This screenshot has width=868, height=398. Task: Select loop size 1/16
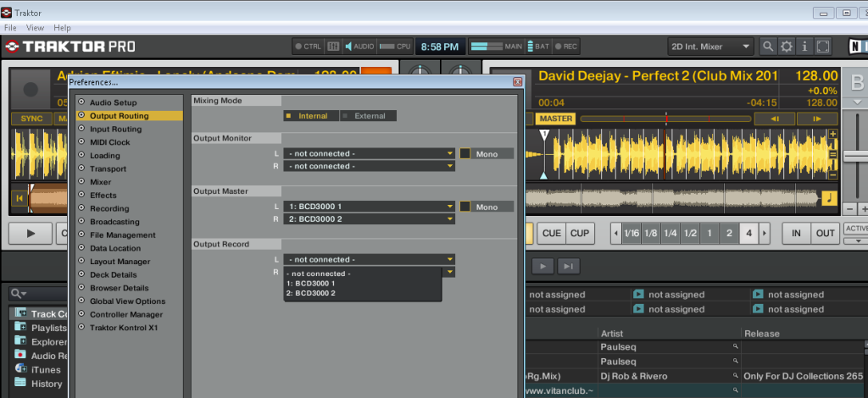tap(631, 233)
